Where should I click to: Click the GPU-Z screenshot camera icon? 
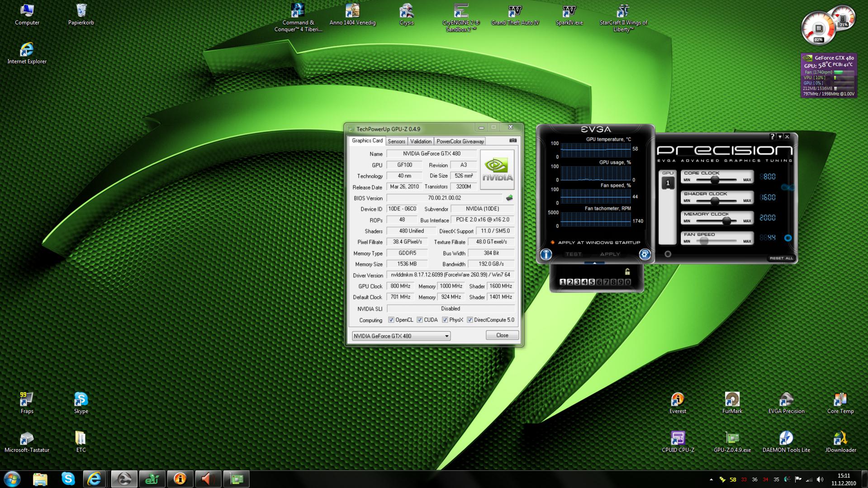[513, 141]
